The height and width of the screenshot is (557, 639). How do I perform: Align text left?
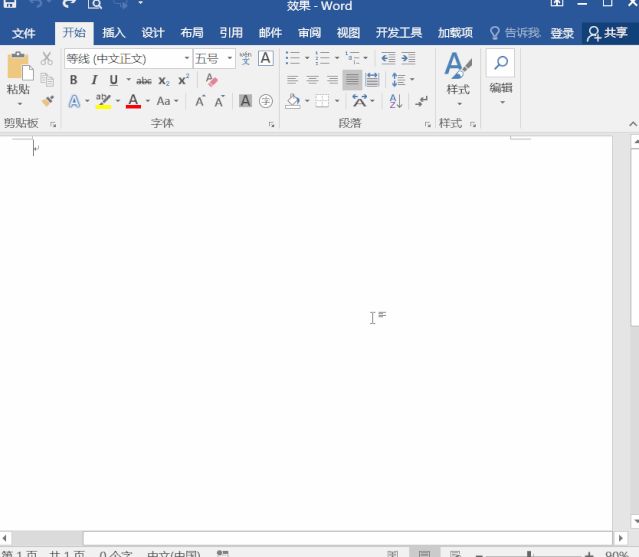[x=292, y=79]
